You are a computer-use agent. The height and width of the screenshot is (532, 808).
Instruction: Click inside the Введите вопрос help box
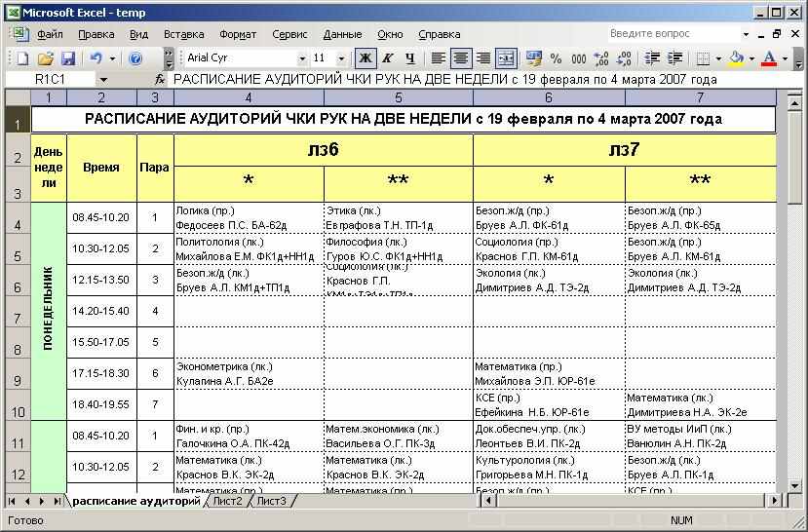(673, 34)
